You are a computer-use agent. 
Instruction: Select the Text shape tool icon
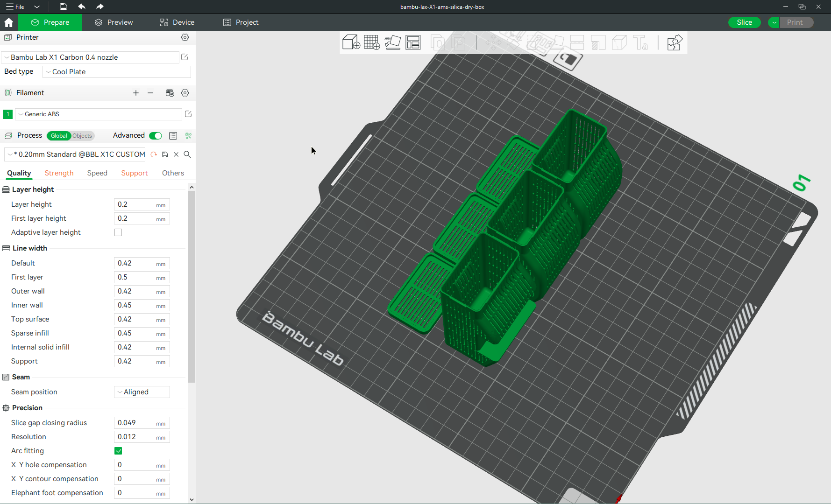(640, 43)
